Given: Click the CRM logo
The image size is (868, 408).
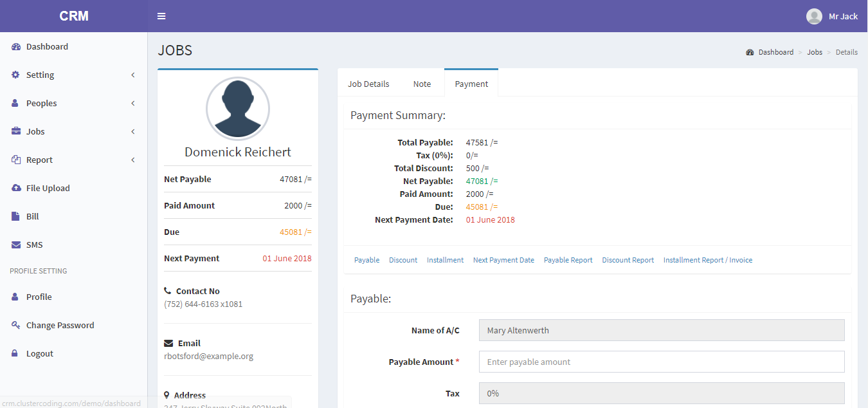Looking at the screenshot, I should coord(74,16).
